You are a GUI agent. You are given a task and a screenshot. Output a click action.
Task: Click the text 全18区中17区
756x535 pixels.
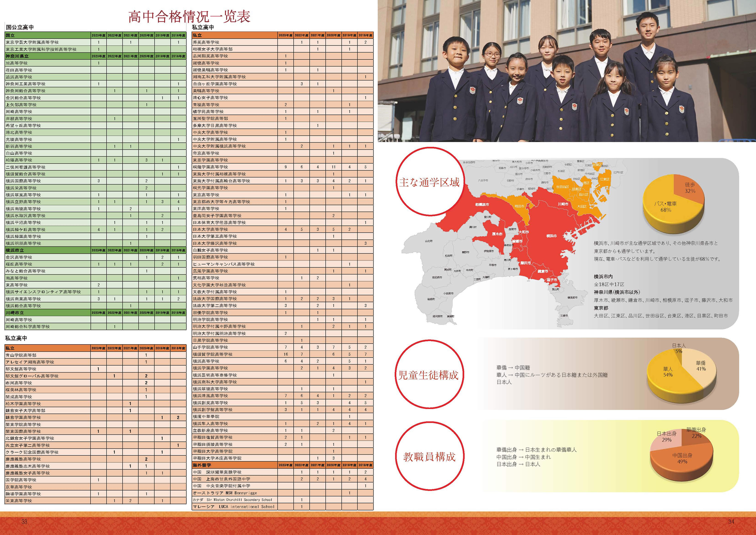click(x=609, y=284)
